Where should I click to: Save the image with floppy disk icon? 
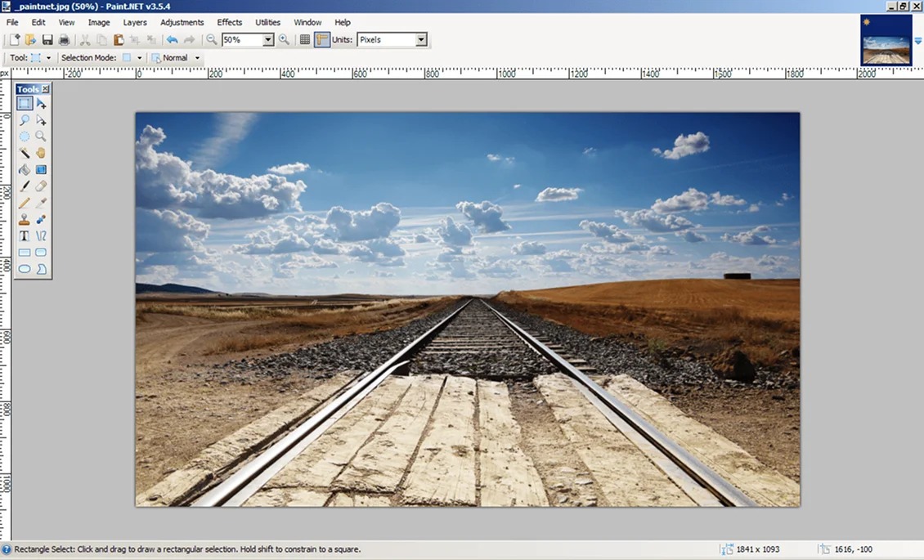[x=47, y=39]
